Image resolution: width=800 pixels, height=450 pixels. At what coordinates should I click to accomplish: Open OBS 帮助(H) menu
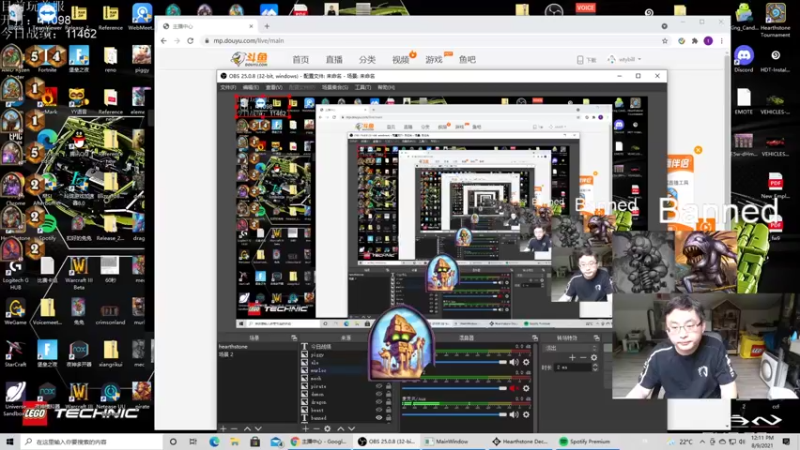coord(386,87)
